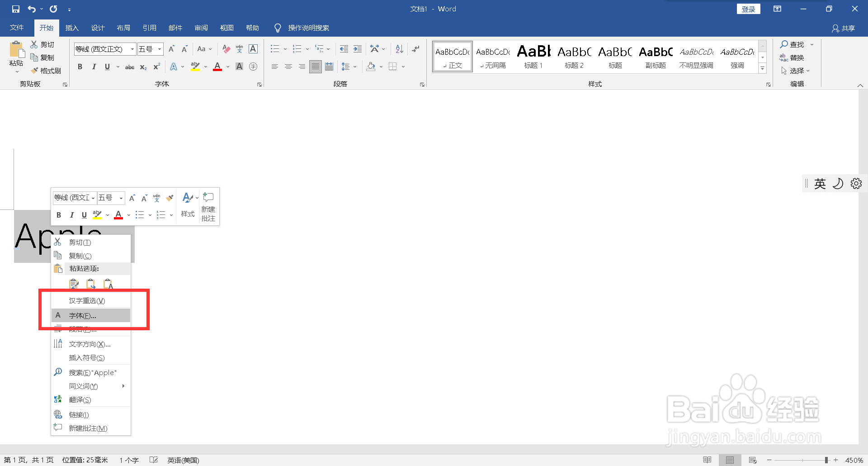Click the Sort A-Z icon

[x=399, y=49]
